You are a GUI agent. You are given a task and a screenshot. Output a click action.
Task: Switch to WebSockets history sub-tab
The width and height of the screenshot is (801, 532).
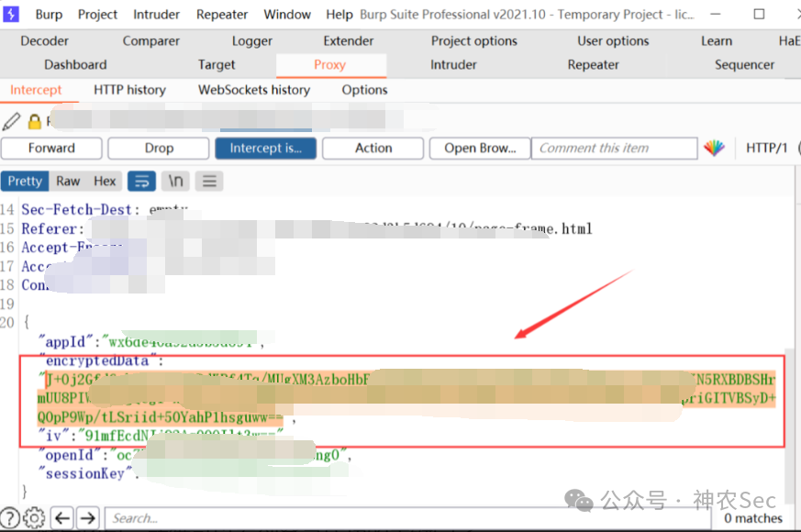tap(254, 91)
